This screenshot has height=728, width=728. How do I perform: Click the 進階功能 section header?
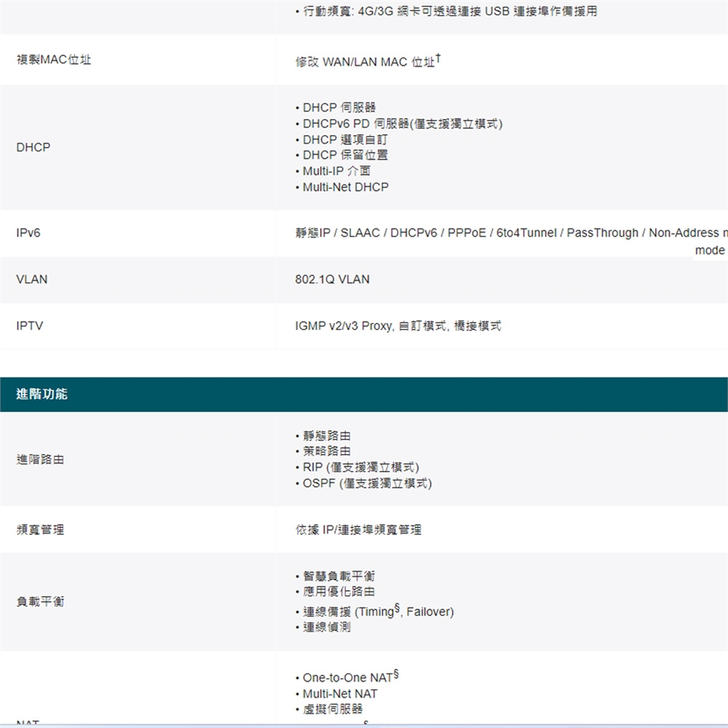42,394
